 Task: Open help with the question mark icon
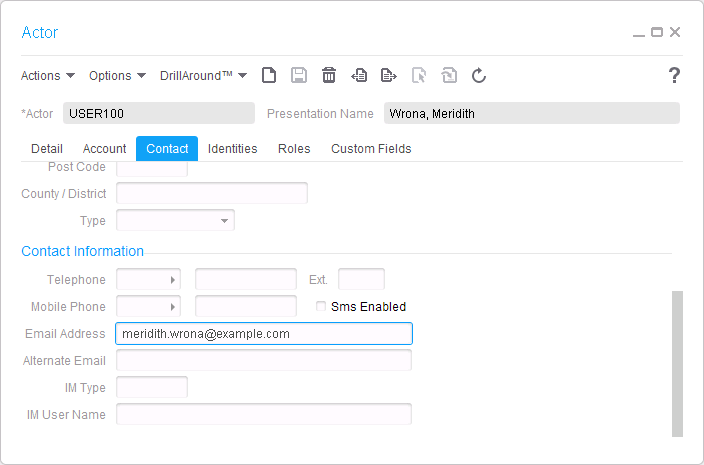[674, 75]
